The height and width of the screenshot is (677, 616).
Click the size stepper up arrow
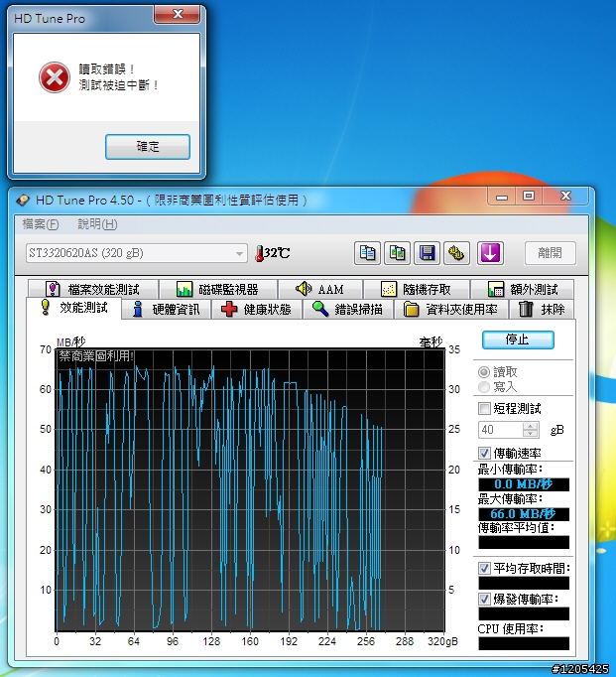[x=530, y=426]
